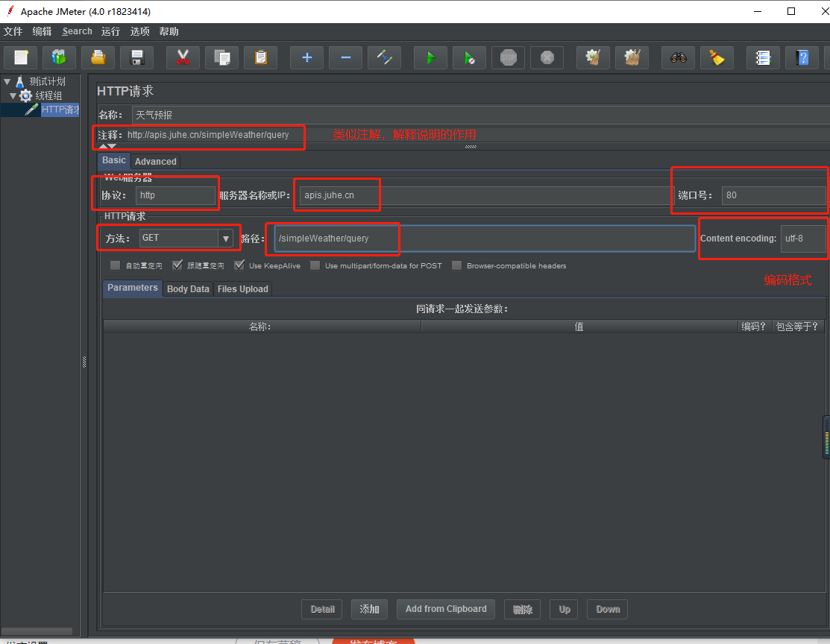
Task: Click the Reset Search brush icon
Action: point(717,57)
